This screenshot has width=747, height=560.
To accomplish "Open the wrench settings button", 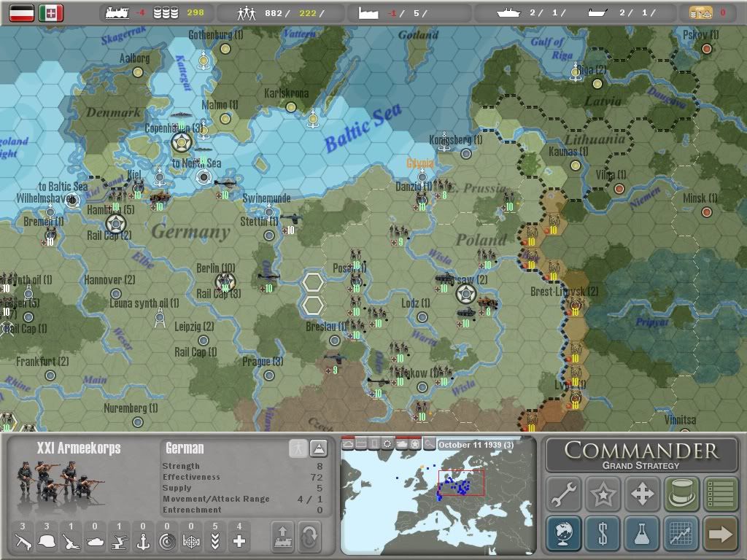I will 564,494.
